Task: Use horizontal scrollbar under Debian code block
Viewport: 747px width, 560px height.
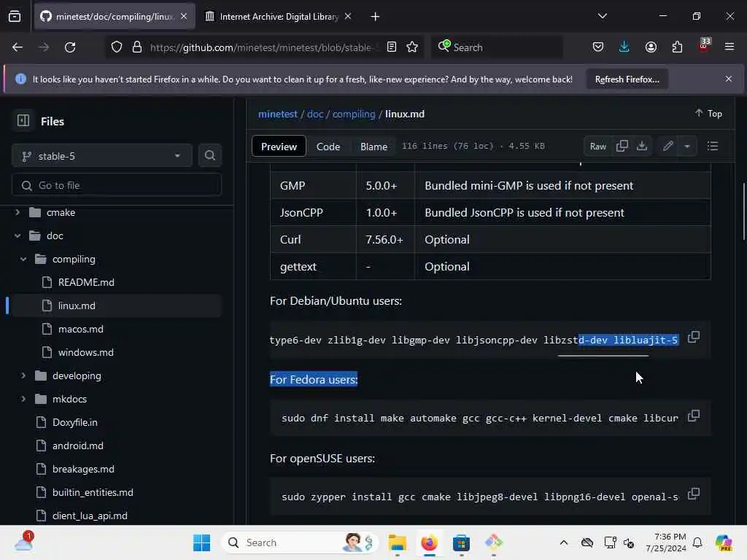Action: click(x=603, y=355)
